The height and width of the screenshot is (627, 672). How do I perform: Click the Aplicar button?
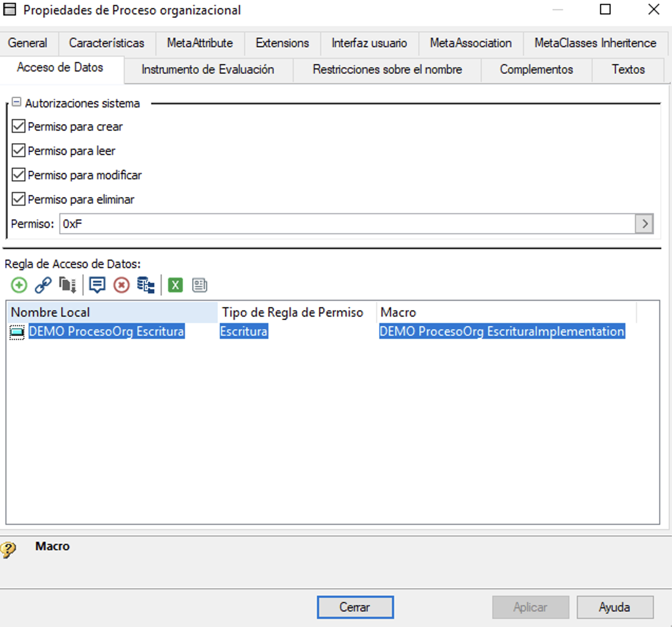point(530,607)
